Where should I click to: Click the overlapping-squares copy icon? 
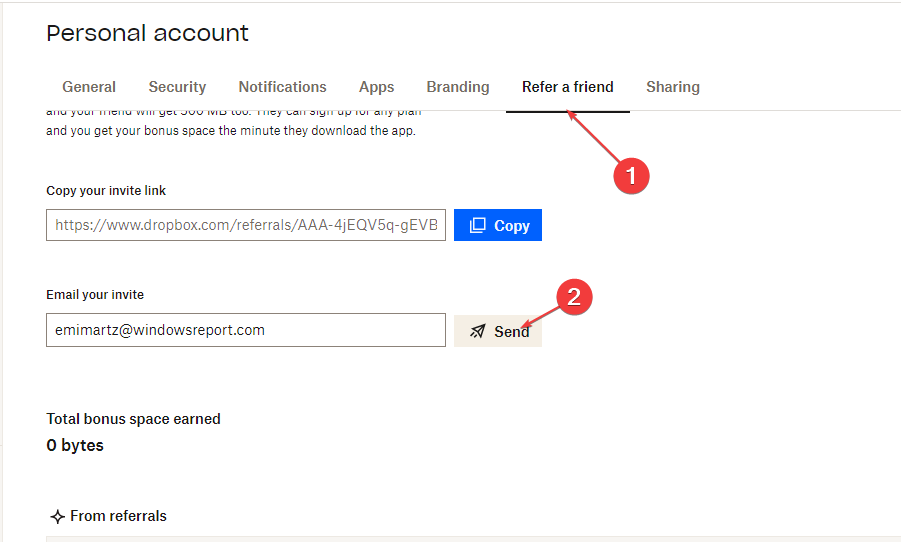[x=478, y=225]
